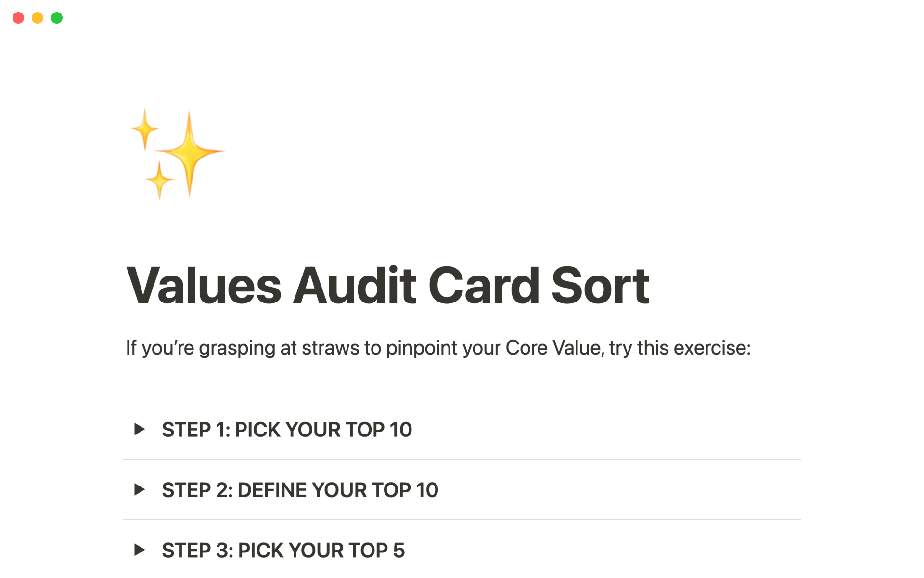Image resolution: width=924 pixels, height=578 pixels.
Task: Click the small top-left star of the sparkles icon
Action: [x=145, y=129]
